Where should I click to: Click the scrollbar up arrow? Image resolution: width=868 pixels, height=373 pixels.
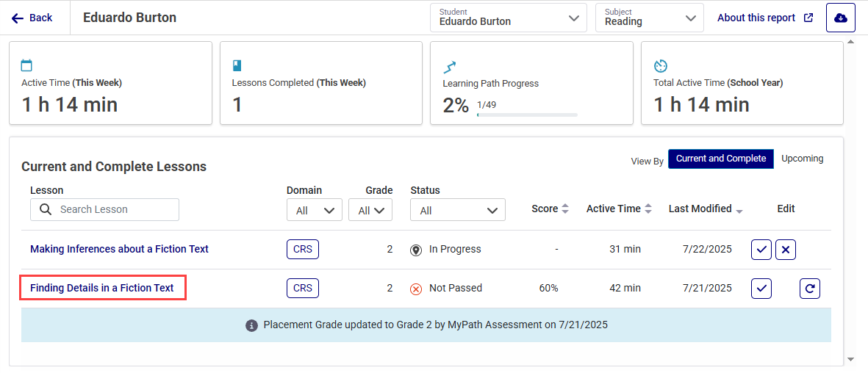pyautogui.click(x=851, y=43)
